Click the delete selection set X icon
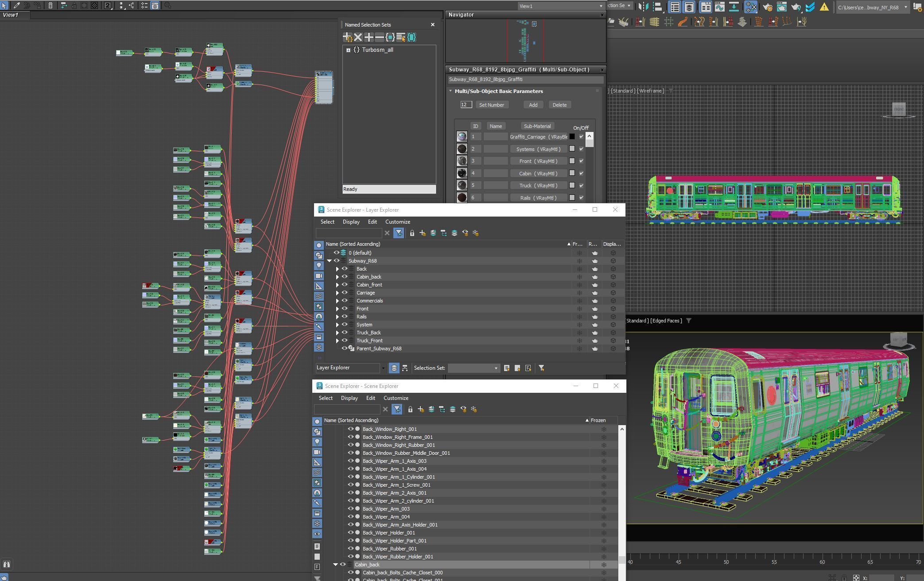The width and height of the screenshot is (924, 581). click(358, 37)
